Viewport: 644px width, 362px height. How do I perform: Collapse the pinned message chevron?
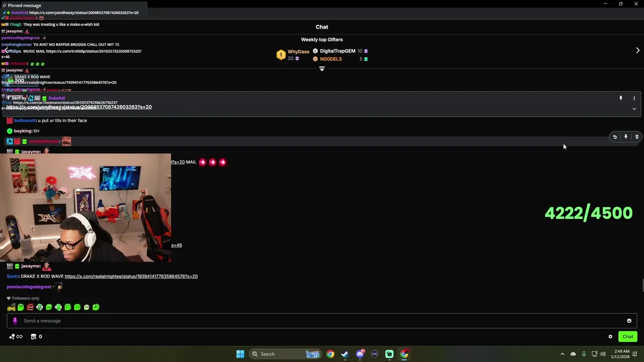pos(634,109)
